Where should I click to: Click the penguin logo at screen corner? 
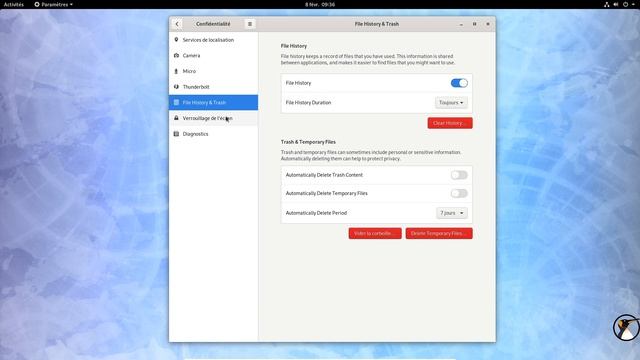pyautogui.click(x=627, y=327)
